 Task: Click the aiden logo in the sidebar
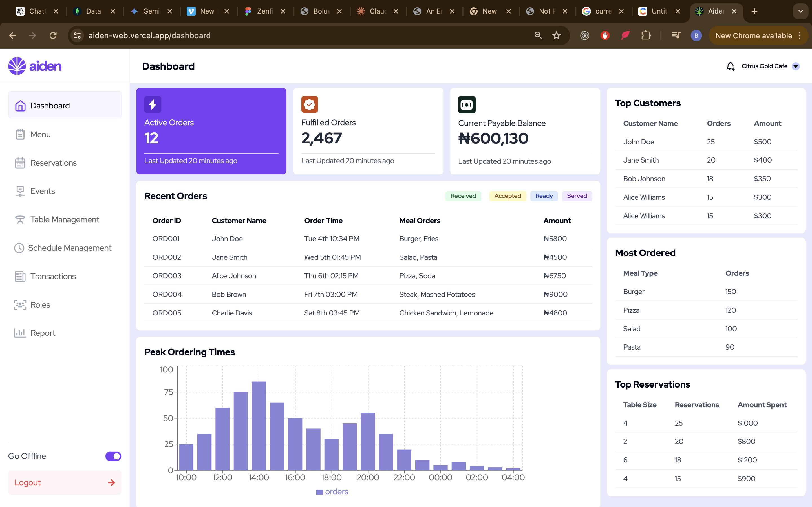35,66
